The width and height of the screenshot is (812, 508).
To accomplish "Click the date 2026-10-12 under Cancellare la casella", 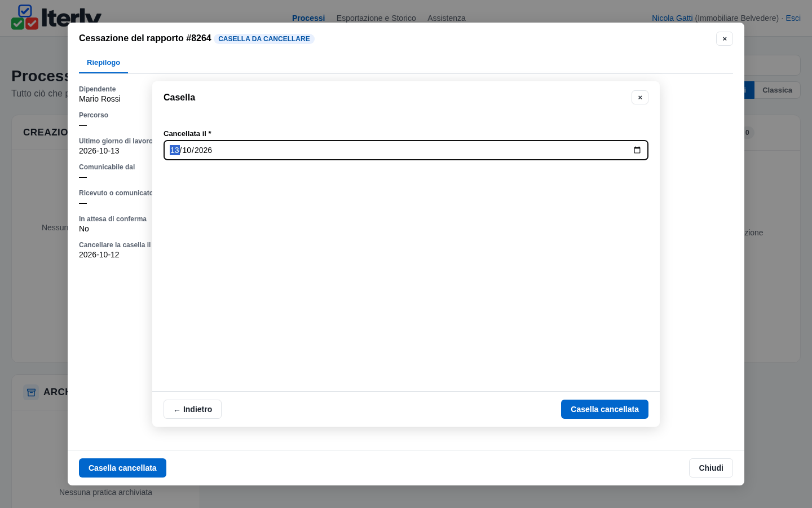I will 99,255.
